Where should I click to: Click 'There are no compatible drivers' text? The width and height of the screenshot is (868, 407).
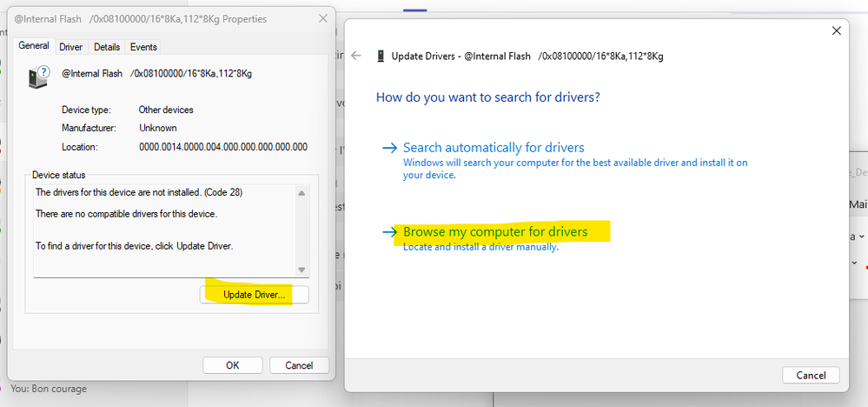126,214
